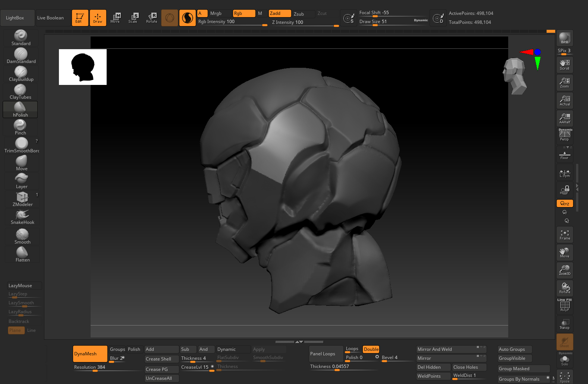Click the Crease PG button
588x384 pixels.
(162, 369)
